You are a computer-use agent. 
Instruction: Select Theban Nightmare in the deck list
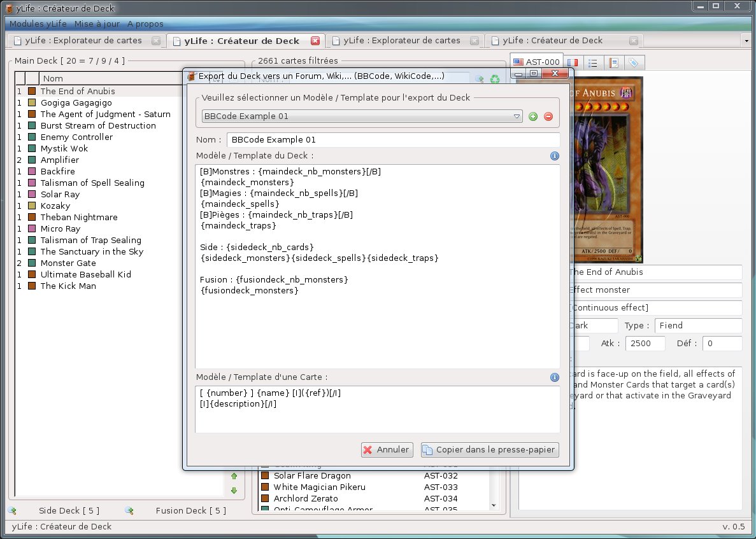[x=98, y=217]
